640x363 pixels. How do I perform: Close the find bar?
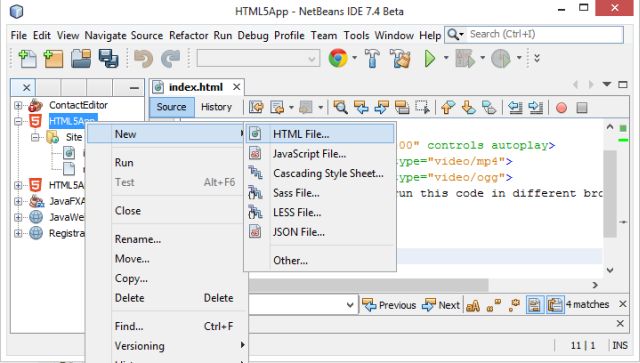622,304
